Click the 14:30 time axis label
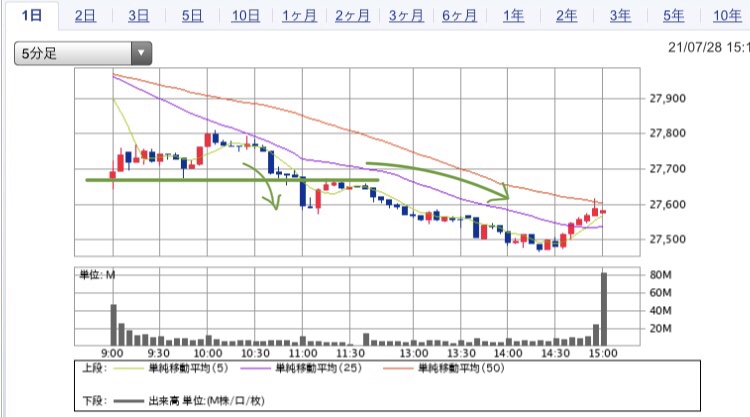The height and width of the screenshot is (417, 750). pos(555,353)
